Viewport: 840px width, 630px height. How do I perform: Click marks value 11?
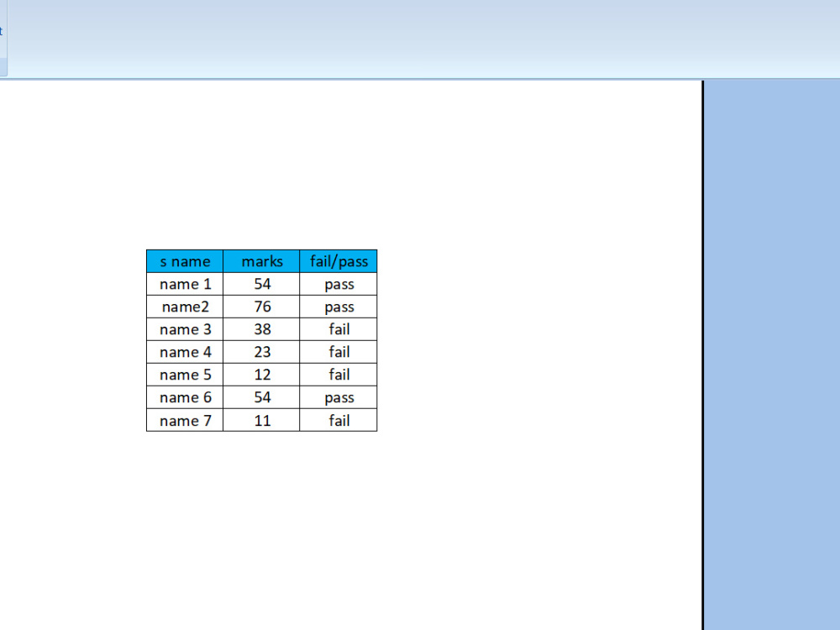point(261,420)
